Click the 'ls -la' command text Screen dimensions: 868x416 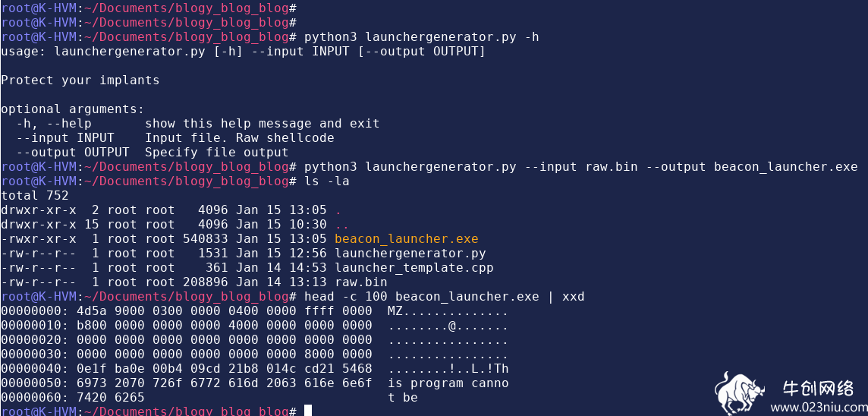click(326, 181)
